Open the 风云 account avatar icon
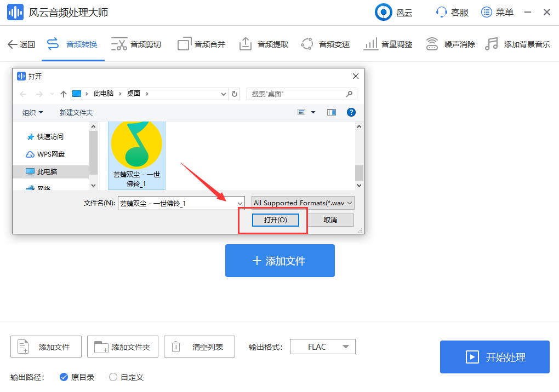 click(x=384, y=13)
